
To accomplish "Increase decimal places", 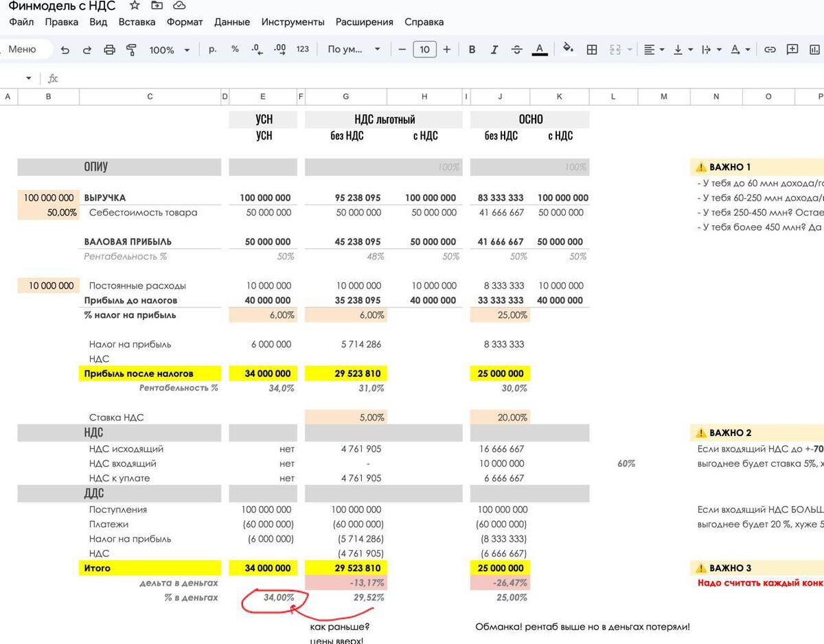I will (x=279, y=49).
